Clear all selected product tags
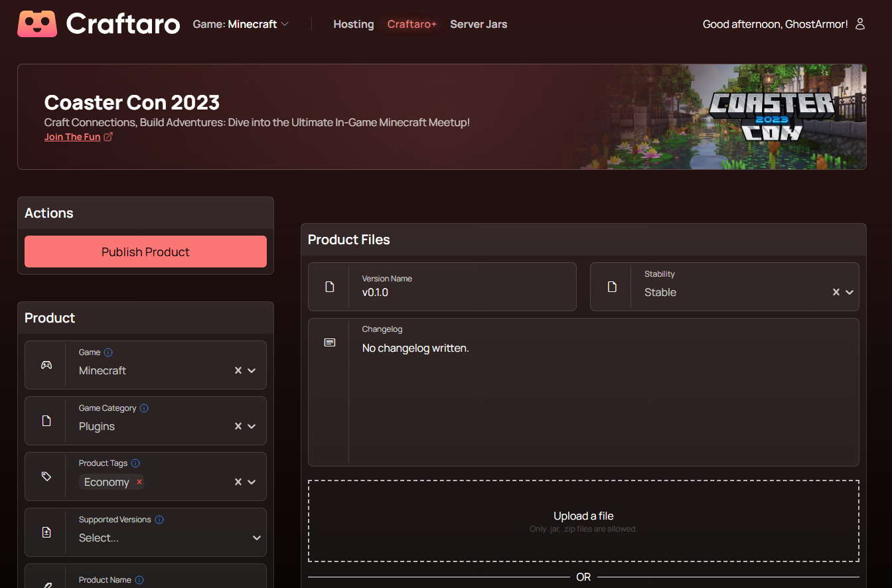The image size is (892, 588). (x=238, y=482)
